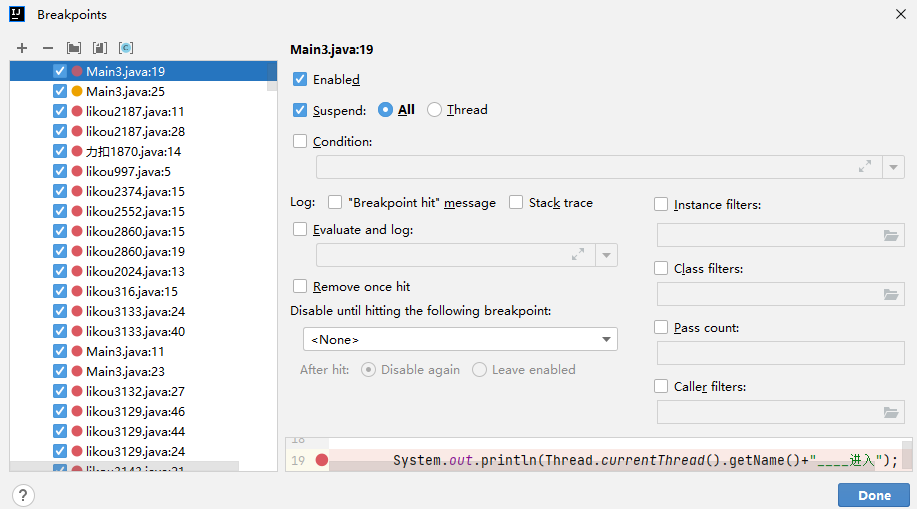
Task: Click the add breakpoint plus icon
Action: pyautogui.click(x=22, y=48)
